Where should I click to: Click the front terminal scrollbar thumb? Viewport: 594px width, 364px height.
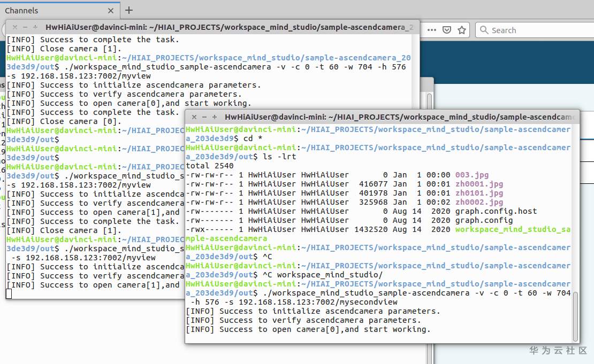tap(575, 316)
